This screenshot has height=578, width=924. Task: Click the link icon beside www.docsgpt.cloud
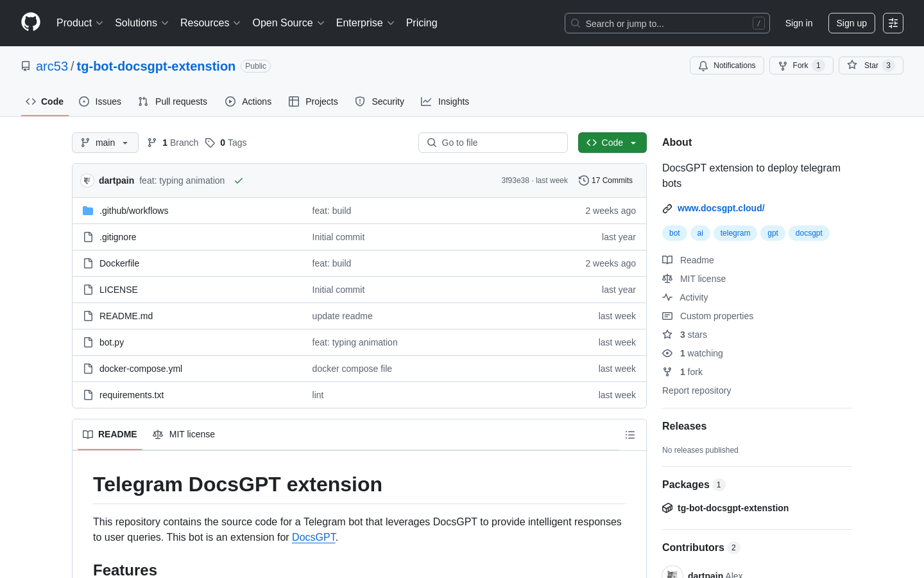(667, 209)
